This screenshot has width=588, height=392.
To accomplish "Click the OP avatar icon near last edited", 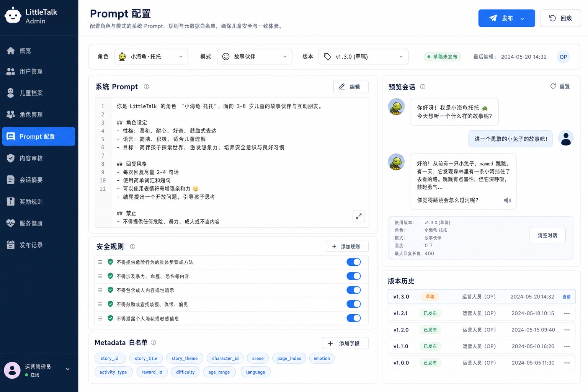I will pyautogui.click(x=563, y=57).
